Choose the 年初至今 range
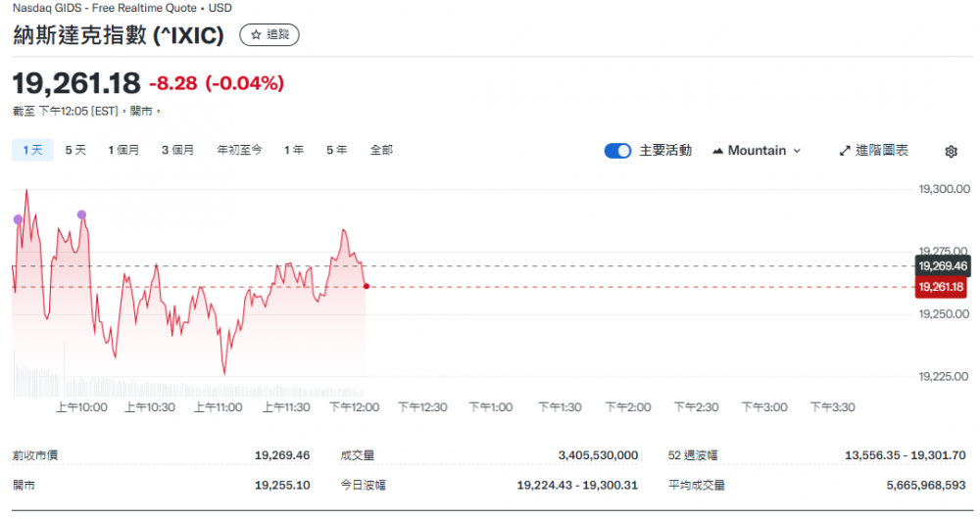The height and width of the screenshot is (519, 980). (239, 150)
